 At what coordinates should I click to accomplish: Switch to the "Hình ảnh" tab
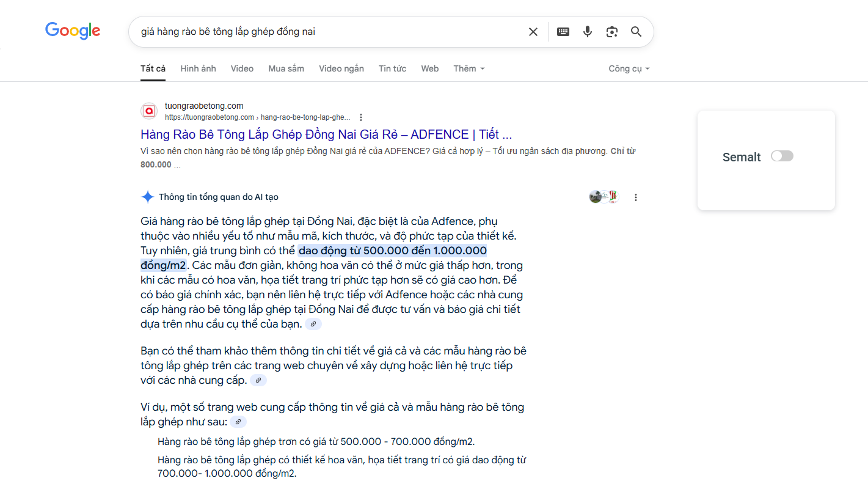[198, 68]
